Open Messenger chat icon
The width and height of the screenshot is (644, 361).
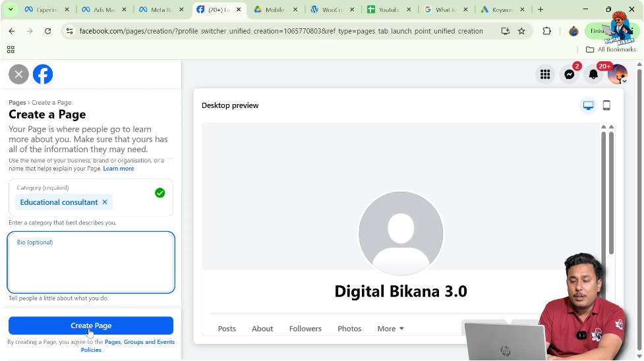pyautogui.click(x=570, y=74)
